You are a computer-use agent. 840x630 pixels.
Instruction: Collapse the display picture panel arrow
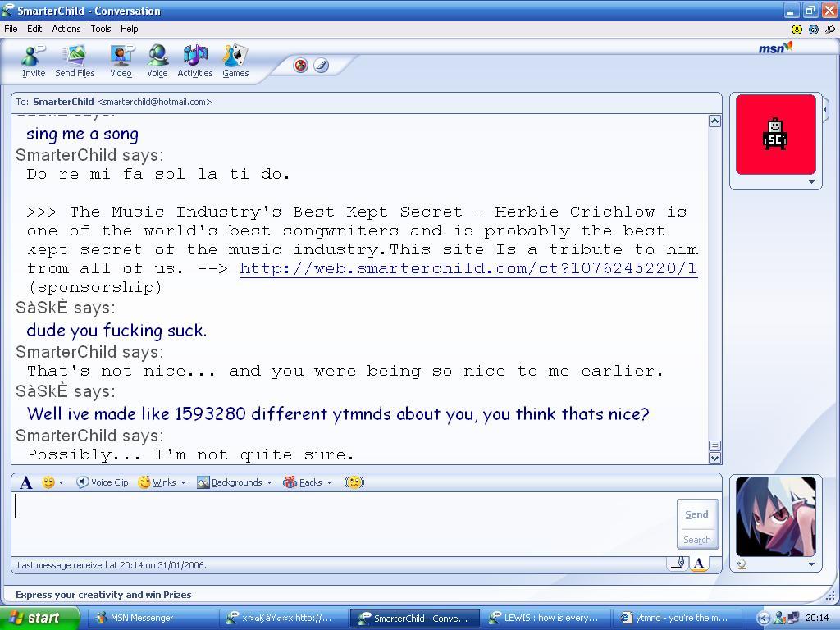point(825,108)
